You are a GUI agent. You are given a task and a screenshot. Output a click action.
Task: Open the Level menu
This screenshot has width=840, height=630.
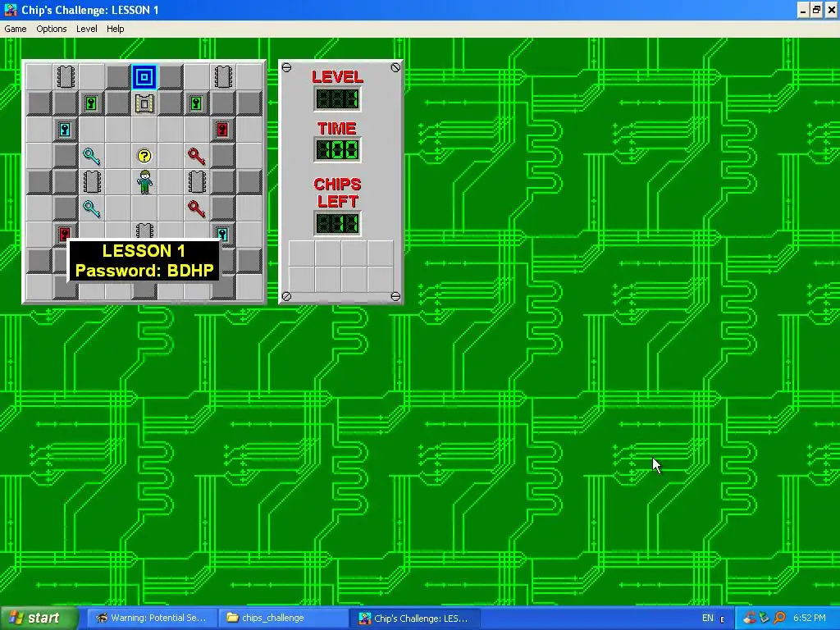(x=86, y=29)
